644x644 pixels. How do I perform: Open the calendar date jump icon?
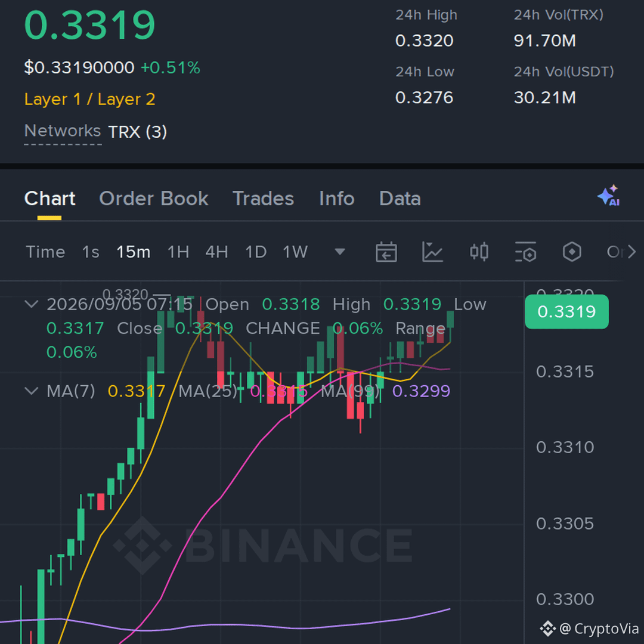tap(386, 252)
